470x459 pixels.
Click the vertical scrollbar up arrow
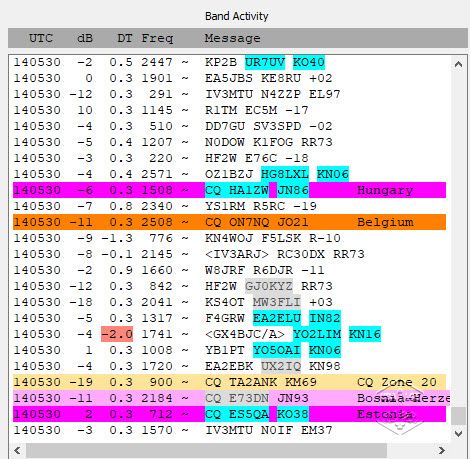459,64
